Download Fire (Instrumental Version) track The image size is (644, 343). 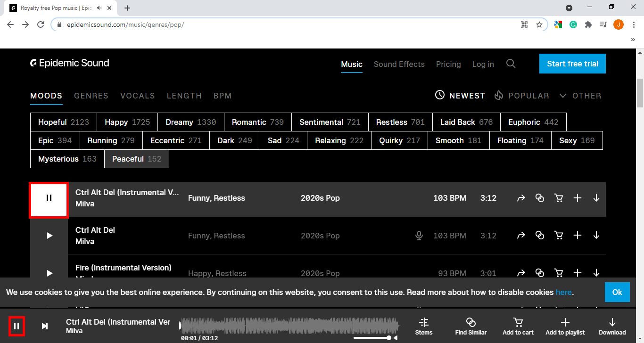tap(596, 273)
